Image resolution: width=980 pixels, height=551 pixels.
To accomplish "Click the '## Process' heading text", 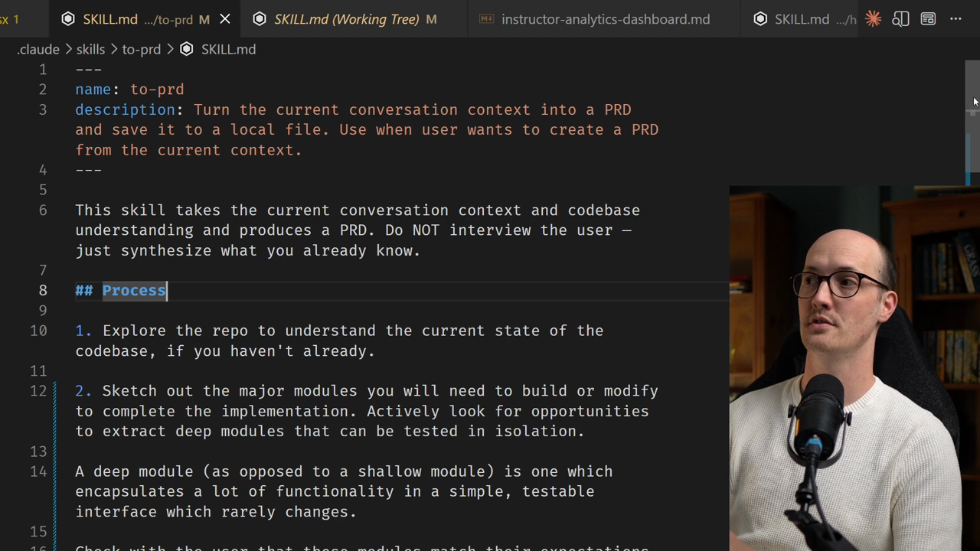I will tap(121, 290).
